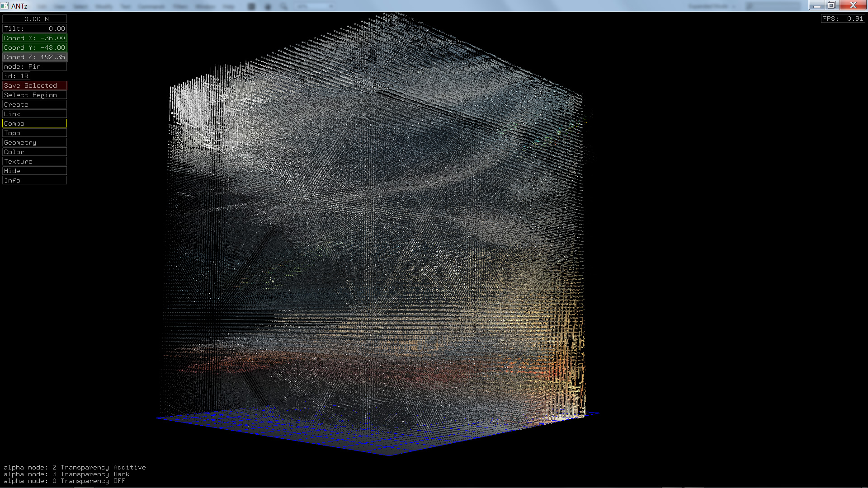The height and width of the screenshot is (488, 868).
Task: Click the Save Selected button
Action: (34, 85)
